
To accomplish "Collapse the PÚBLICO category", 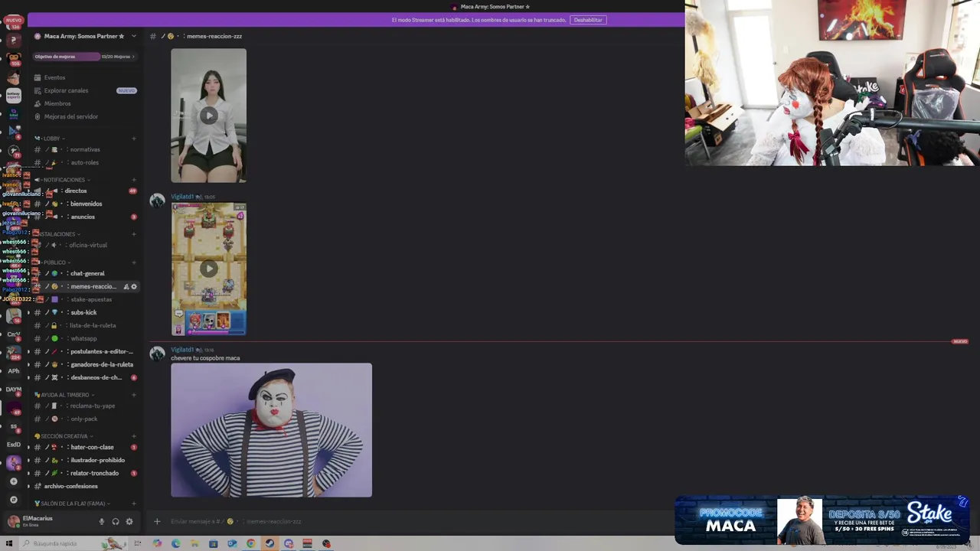I will click(x=54, y=262).
